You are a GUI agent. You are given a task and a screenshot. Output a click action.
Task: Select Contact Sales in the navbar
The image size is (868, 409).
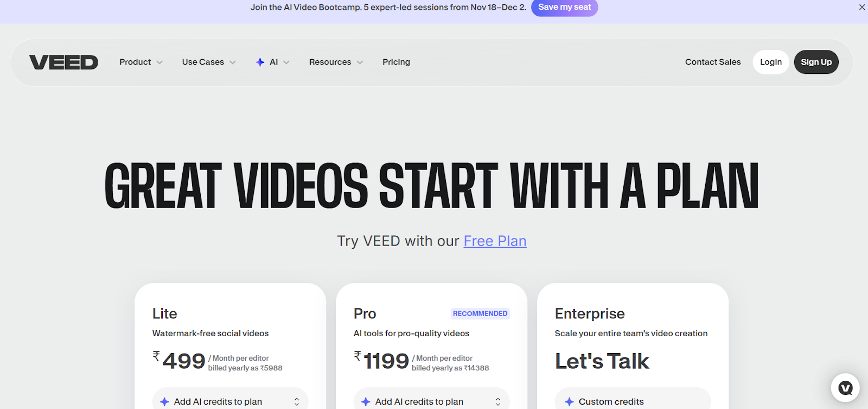[713, 62]
